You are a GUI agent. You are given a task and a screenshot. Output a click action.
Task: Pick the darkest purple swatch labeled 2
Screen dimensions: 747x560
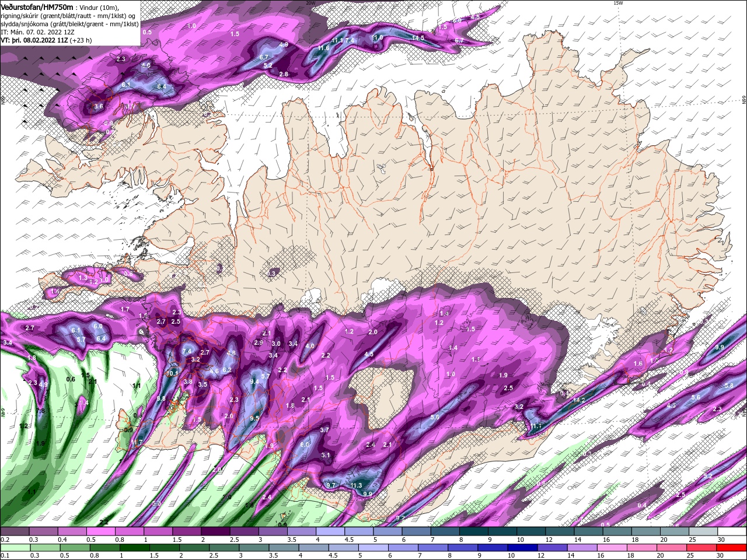(x=215, y=531)
